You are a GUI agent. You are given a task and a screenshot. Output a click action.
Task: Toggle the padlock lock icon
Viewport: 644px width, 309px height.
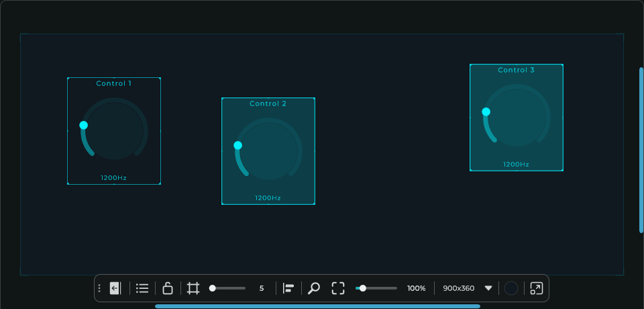point(168,288)
